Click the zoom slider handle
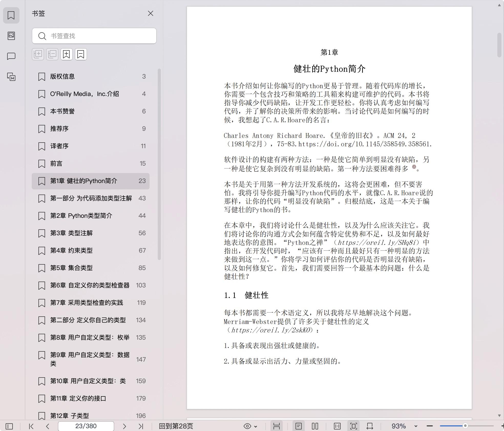 click(465, 426)
